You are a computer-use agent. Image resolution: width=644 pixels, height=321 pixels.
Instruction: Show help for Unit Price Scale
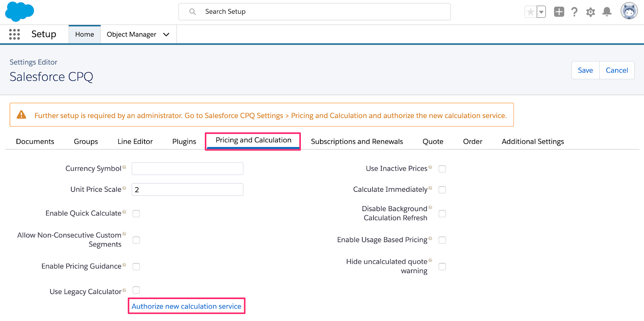coord(124,188)
